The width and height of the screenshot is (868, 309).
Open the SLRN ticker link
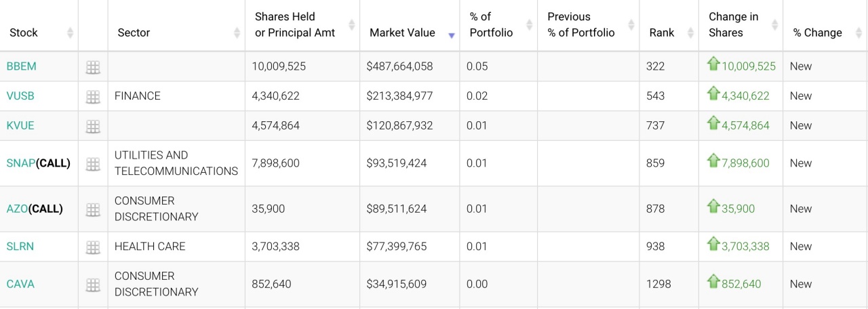click(x=20, y=247)
